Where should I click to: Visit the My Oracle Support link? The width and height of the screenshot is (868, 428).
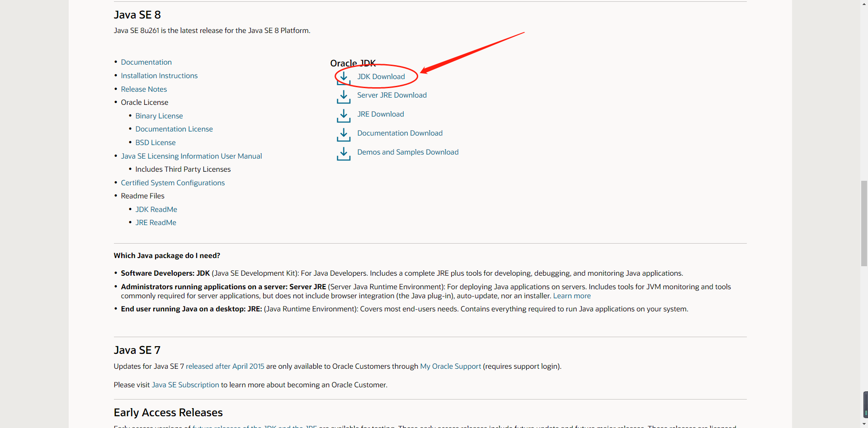click(451, 366)
